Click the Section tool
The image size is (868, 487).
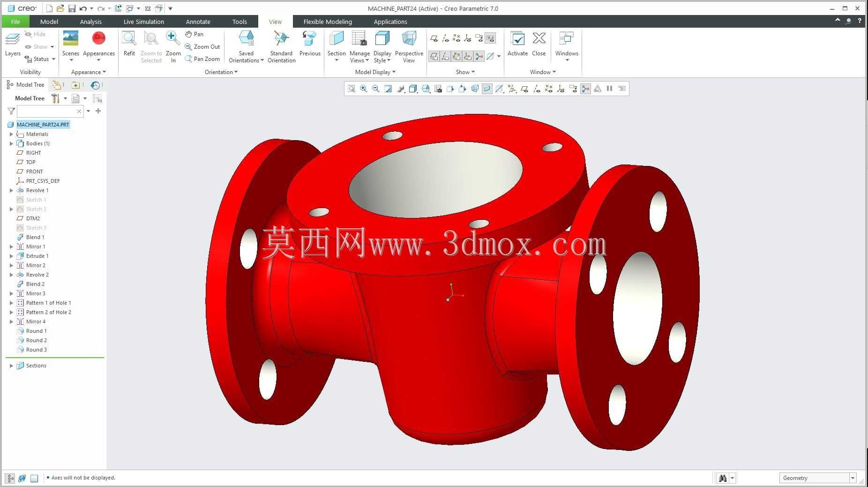(x=337, y=46)
